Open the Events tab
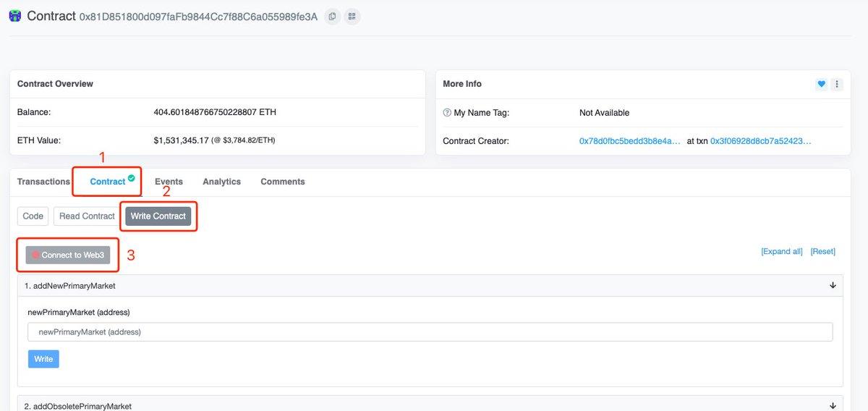This screenshot has height=411, width=868. pyautogui.click(x=169, y=182)
